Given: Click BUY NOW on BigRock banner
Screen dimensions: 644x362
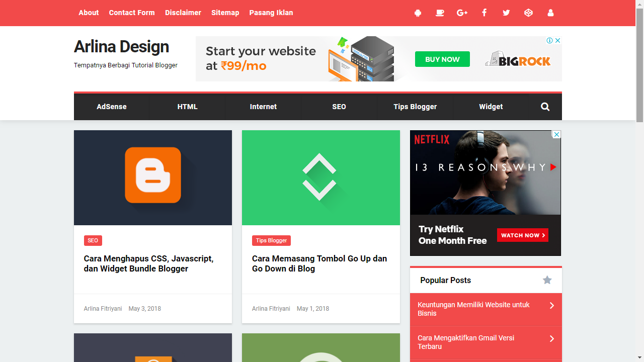Looking at the screenshot, I should [x=442, y=59].
